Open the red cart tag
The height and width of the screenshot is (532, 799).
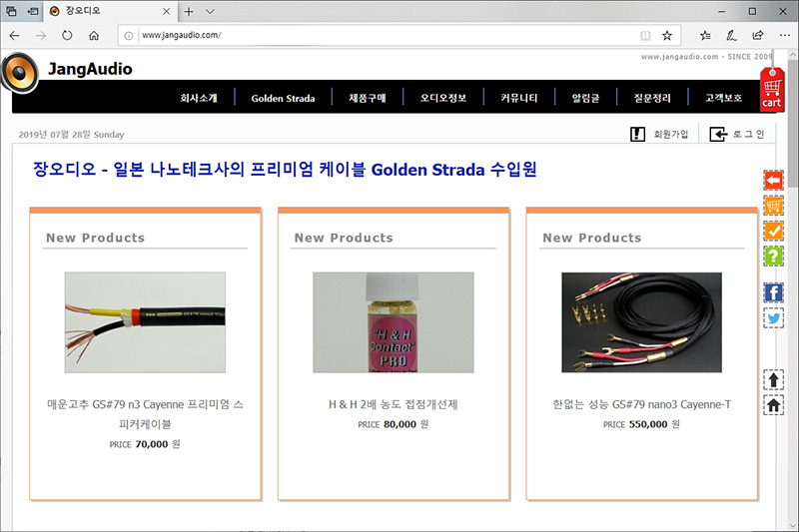pyautogui.click(x=772, y=90)
